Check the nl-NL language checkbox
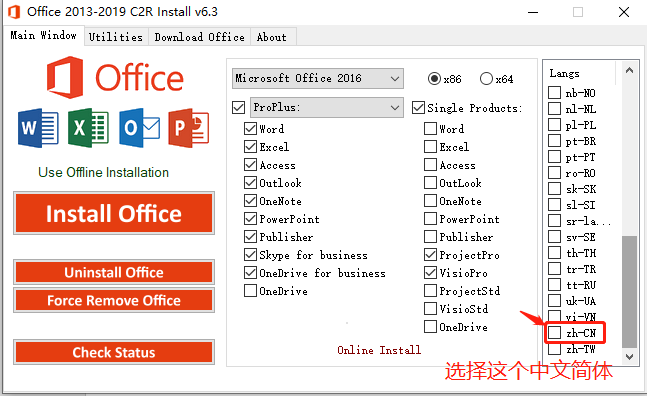This screenshot has height=396, width=647. [555, 109]
